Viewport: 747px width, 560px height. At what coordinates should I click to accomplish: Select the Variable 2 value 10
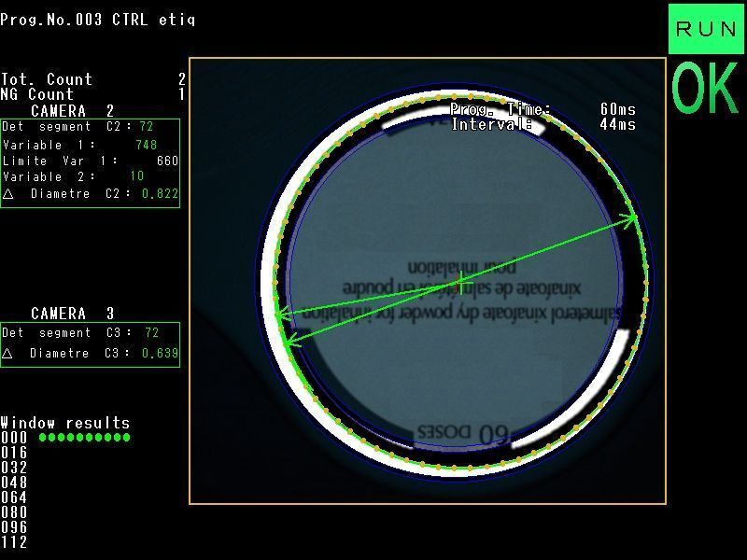tap(137, 176)
